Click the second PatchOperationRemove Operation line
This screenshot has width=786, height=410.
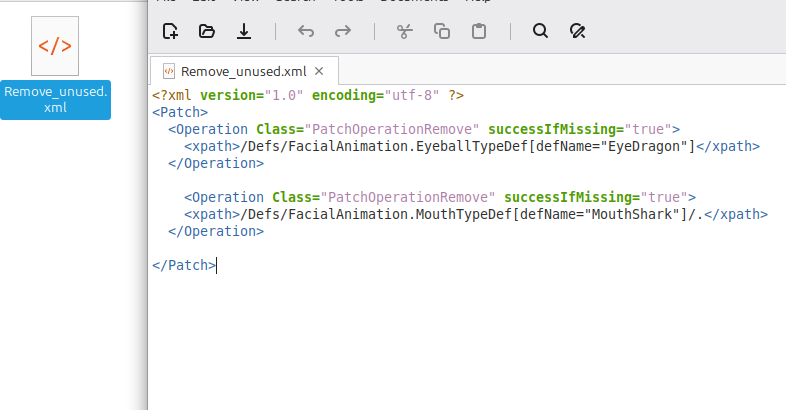pyautogui.click(x=440, y=197)
